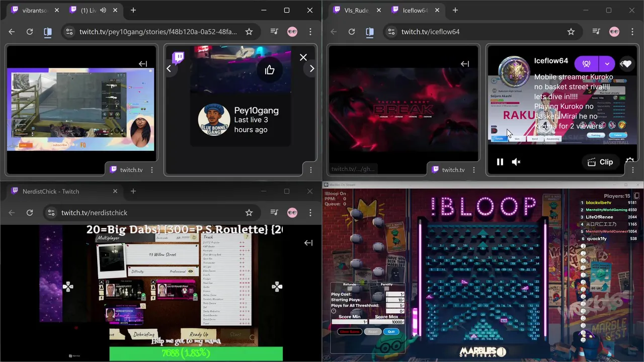Switch to the 'vibrantso' tab
644x362 pixels.
[34, 10]
